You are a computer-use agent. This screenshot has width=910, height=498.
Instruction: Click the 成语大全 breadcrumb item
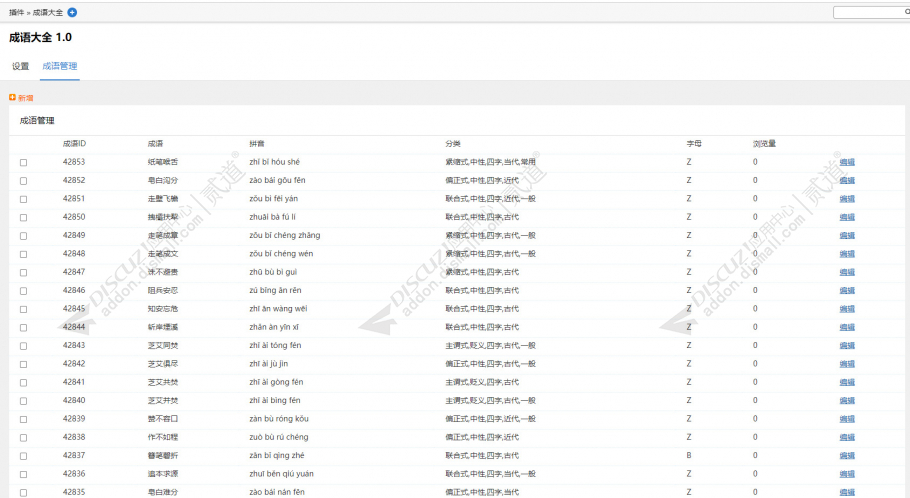[x=48, y=12]
